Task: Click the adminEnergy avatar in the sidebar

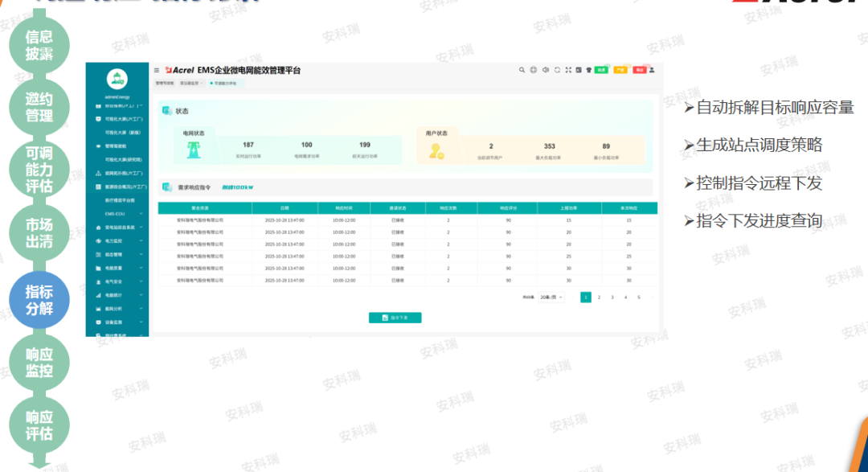Action: point(117,80)
